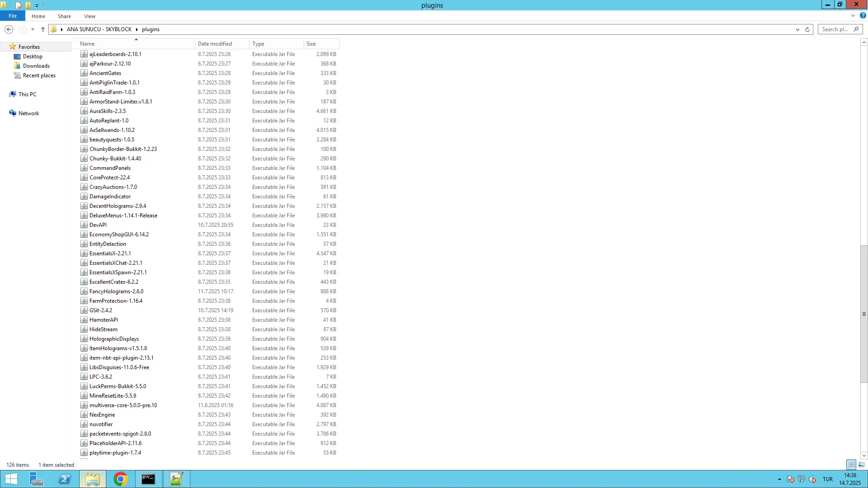
Task: Open Explorer Help icon
Action: click(x=863, y=16)
